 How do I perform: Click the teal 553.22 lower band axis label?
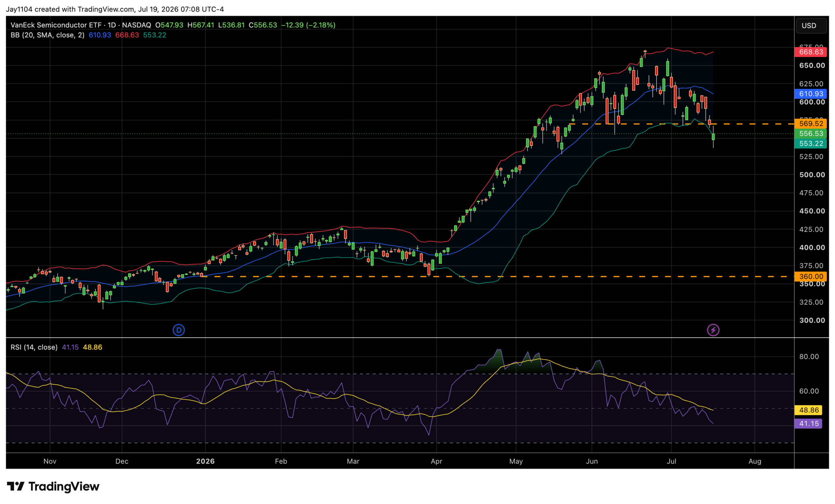[811, 144]
